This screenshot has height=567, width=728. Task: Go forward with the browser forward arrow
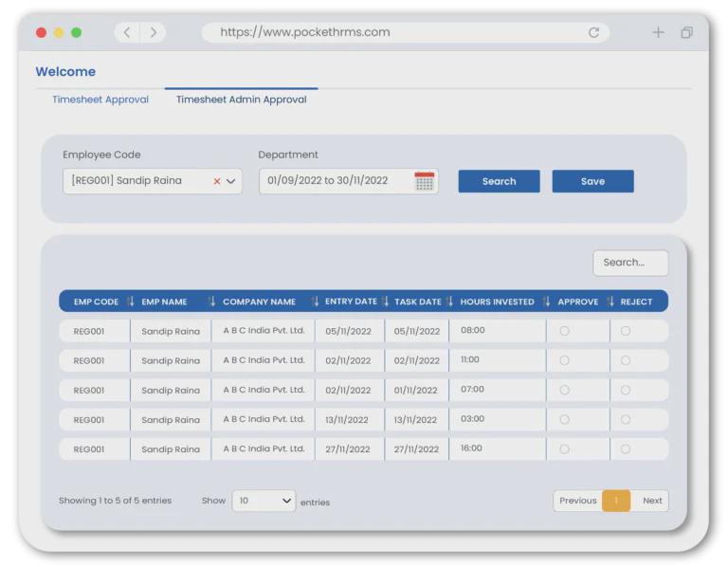pos(153,32)
